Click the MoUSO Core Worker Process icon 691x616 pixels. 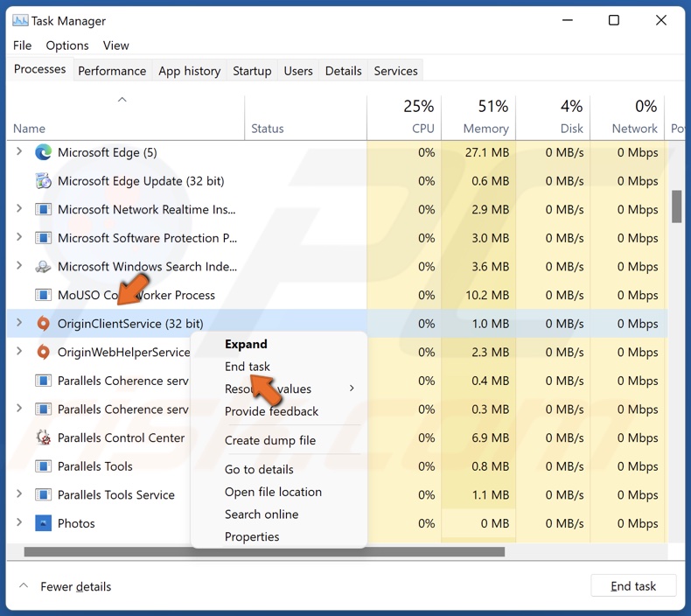pos(43,295)
